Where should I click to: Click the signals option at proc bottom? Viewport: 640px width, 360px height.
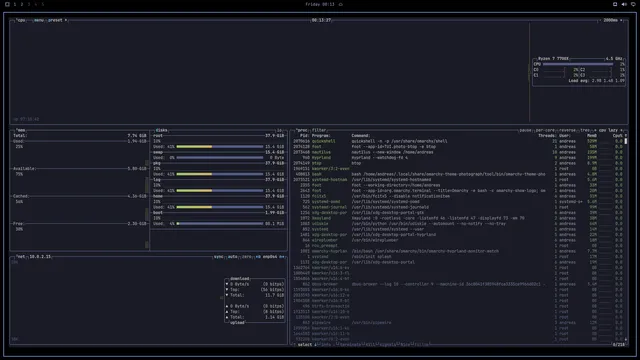tap(387, 345)
